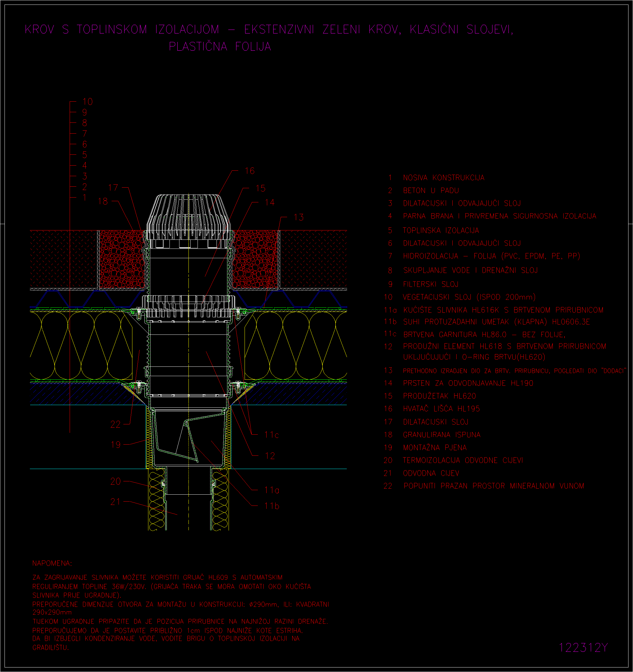Screen dimensions: 633x672
Task: Click legend entry 'BETON U PADU'
Action: pos(431,191)
